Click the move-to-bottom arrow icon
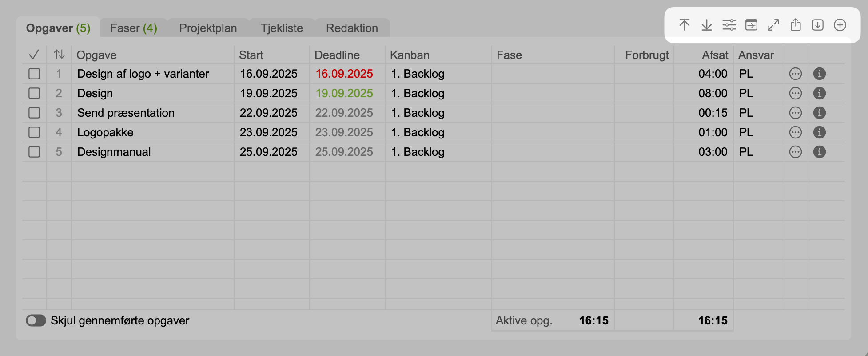Image resolution: width=868 pixels, height=356 pixels. point(706,25)
